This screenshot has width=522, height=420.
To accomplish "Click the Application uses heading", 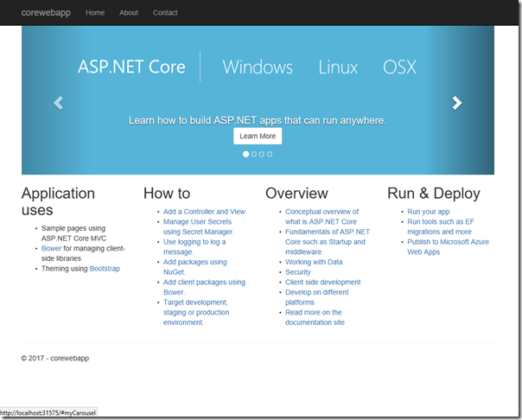I will 58,201.
